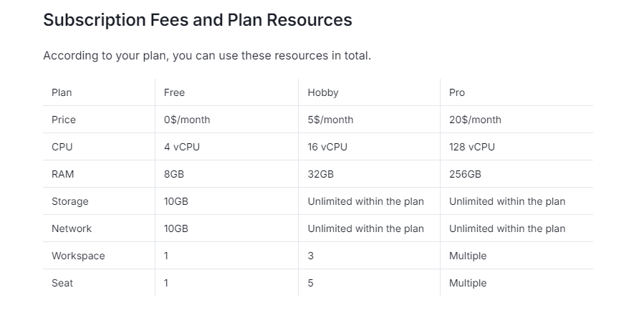Select the Pro plan column header
This screenshot has width=644, height=318.
[457, 92]
